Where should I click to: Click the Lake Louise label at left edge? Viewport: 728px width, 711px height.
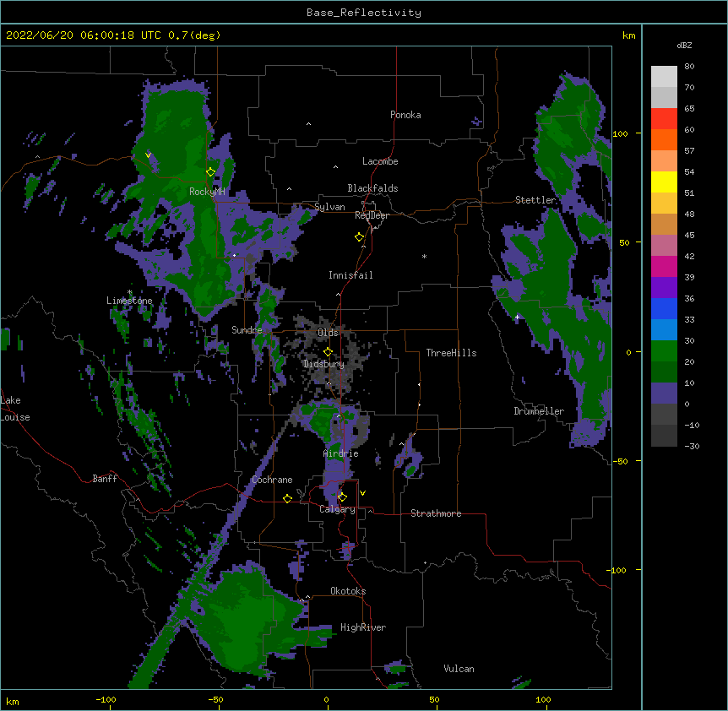tap(15, 409)
